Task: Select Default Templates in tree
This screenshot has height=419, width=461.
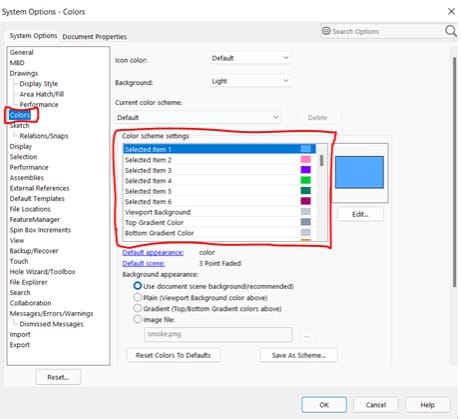Action: point(37,199)
